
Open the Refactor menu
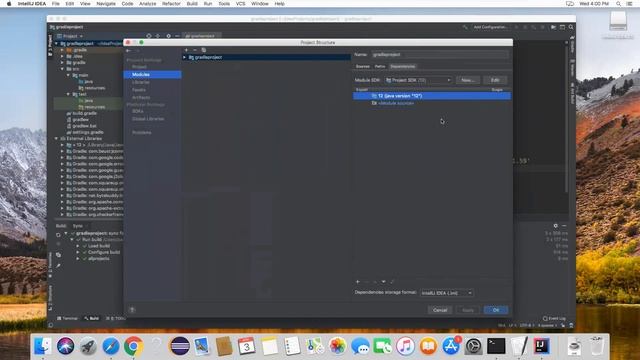tap(171, 4)
